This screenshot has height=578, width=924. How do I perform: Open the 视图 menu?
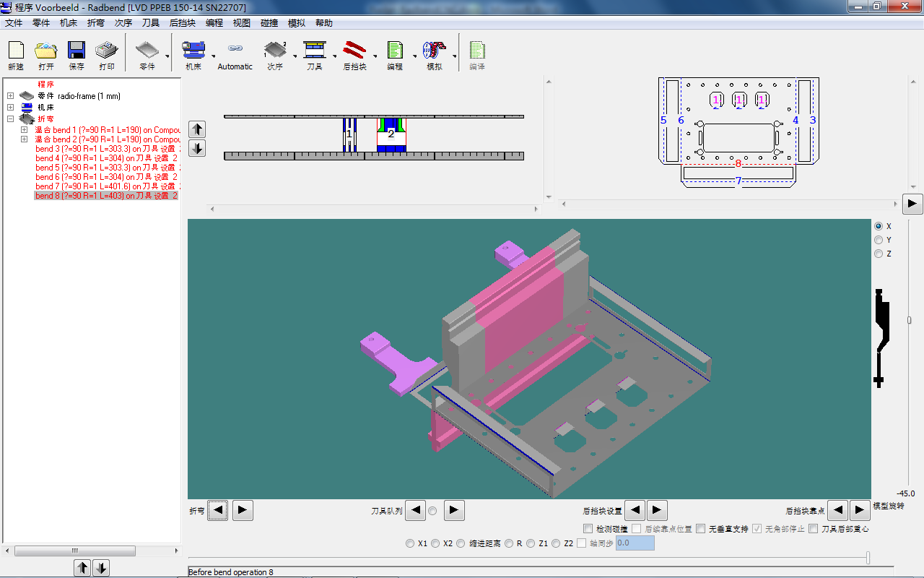[242, 23]
